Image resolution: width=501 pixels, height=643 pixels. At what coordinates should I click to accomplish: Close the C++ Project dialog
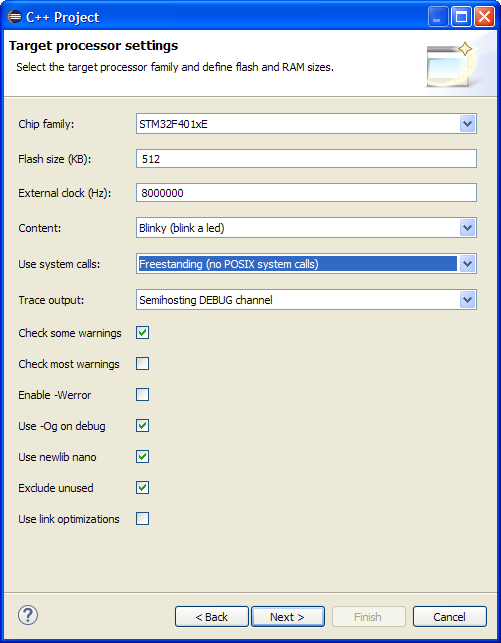(x=484, y=17)
